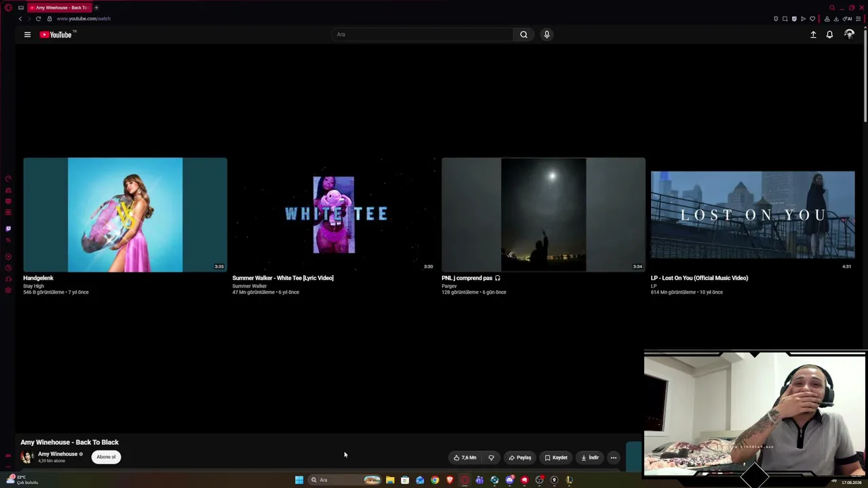Open the browser profile person icon
Viewport: 868px width, 488px height.
coord(827,19)
